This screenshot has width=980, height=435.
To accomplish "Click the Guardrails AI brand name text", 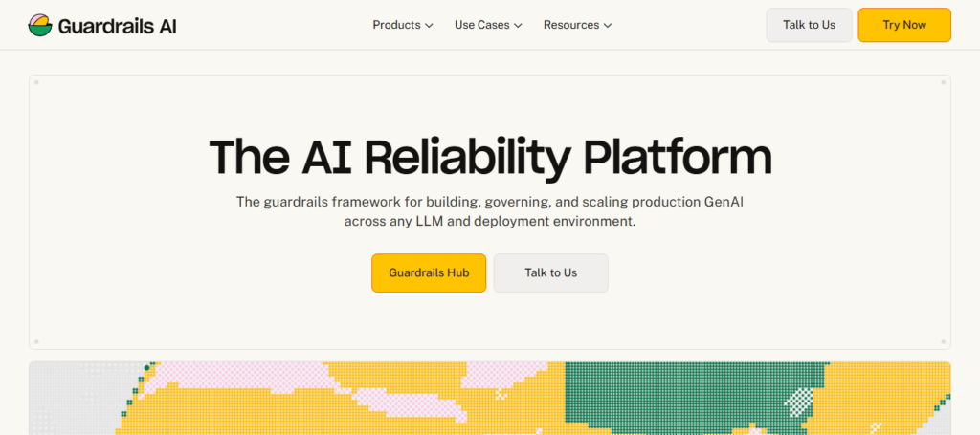I will (117, 26).
